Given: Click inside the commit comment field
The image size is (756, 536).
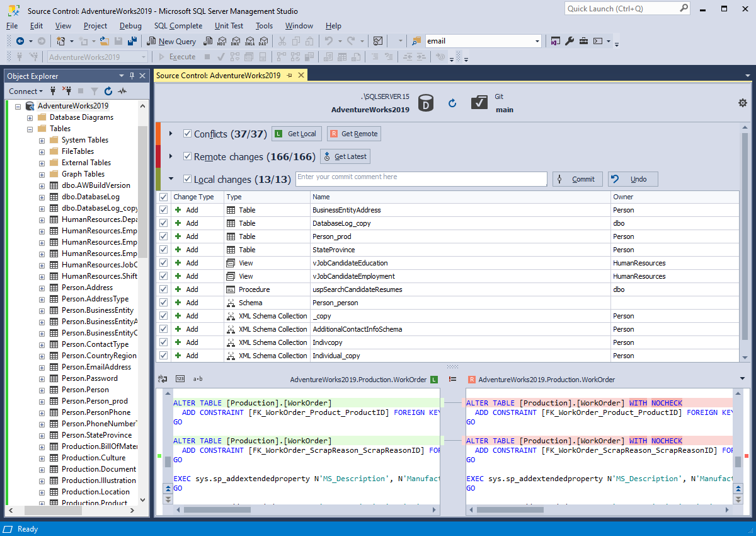Looking at the screenshot, I should click(x=422, y=178).
